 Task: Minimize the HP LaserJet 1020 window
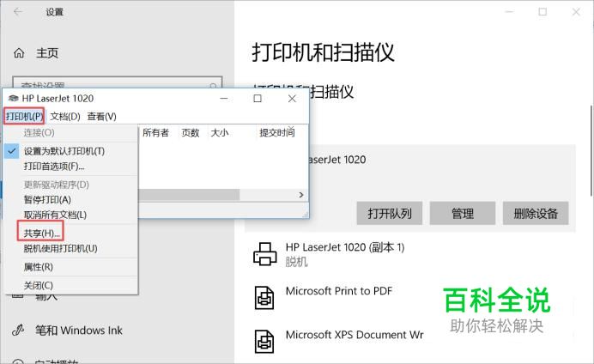[x=224, y=99]
